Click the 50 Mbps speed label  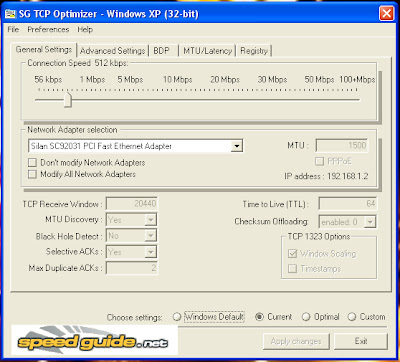319,80
